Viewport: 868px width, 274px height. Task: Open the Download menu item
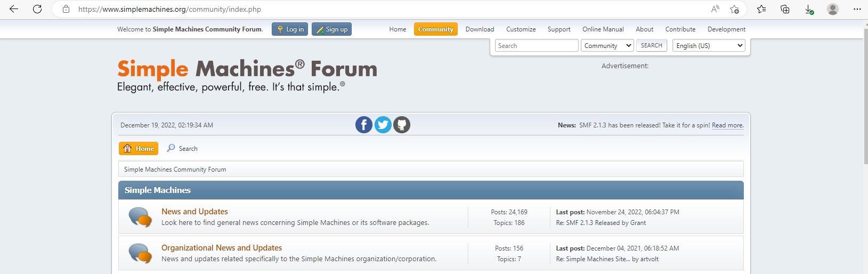click(480, 29)
